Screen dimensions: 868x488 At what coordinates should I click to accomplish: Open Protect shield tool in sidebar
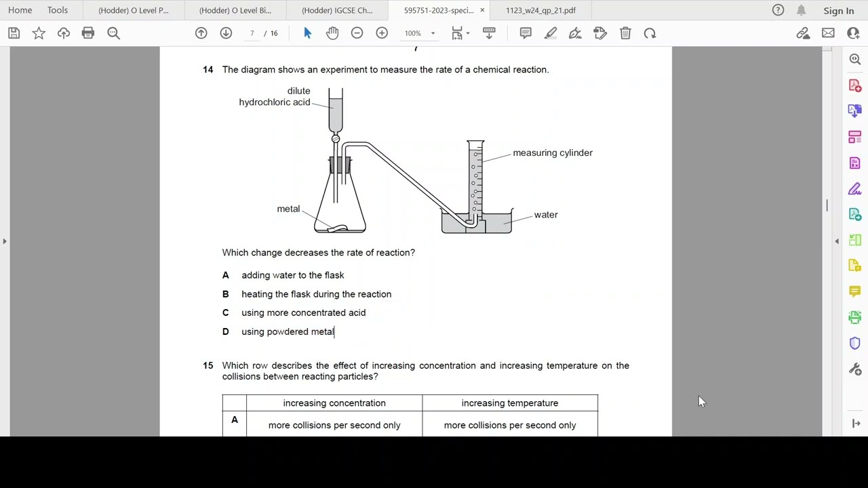pos(855,343)
